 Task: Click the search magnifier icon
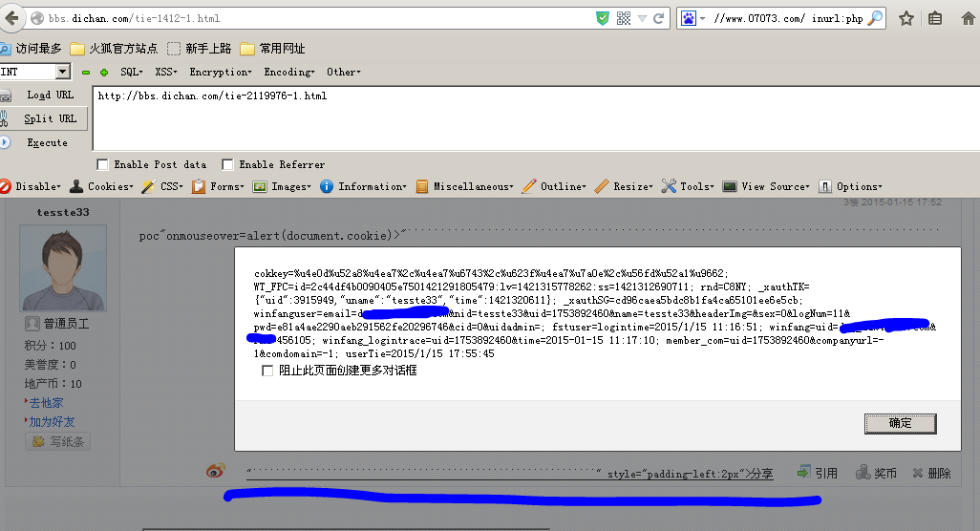pos(876,18)
